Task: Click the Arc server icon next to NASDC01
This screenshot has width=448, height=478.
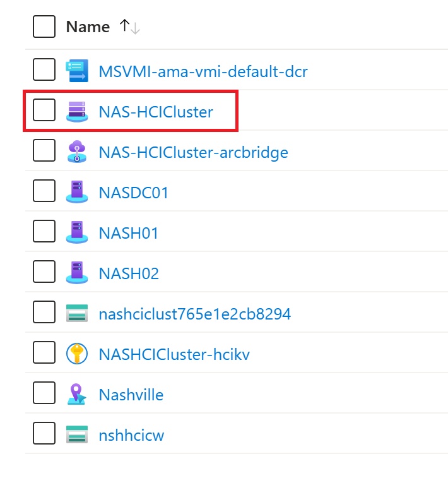Action: tap(77, 192)
